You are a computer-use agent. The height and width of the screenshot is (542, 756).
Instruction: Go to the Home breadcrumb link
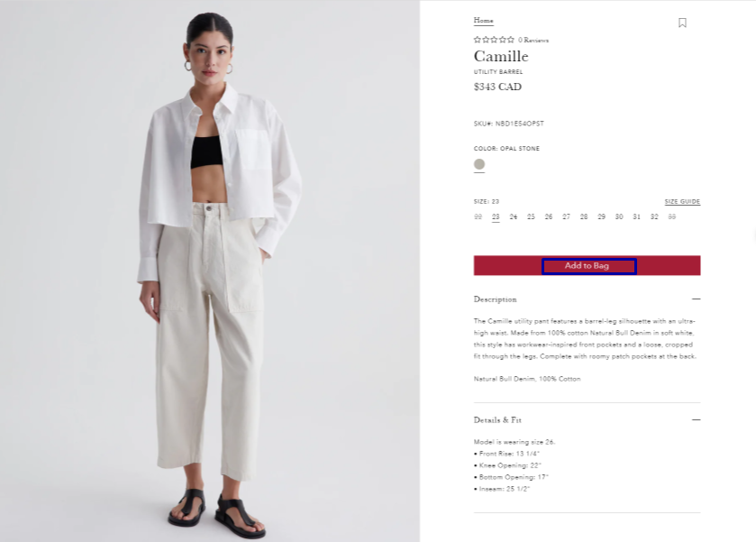click(x=483, y=20)
